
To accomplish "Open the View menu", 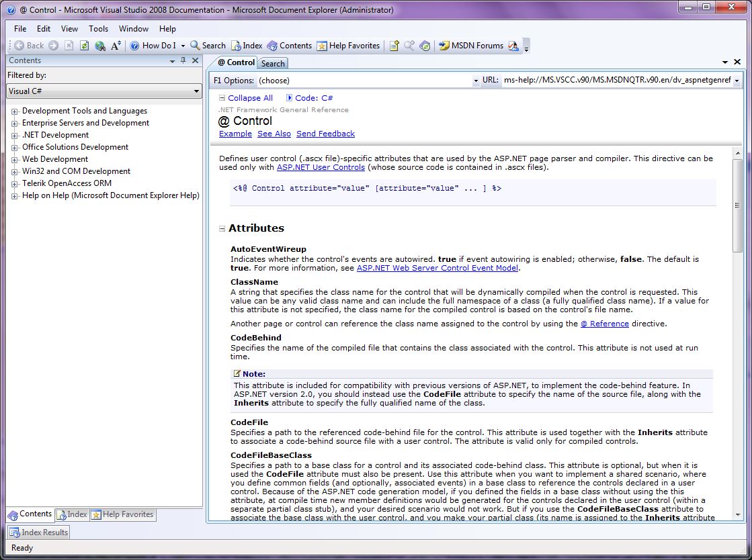I will [69, 29].
